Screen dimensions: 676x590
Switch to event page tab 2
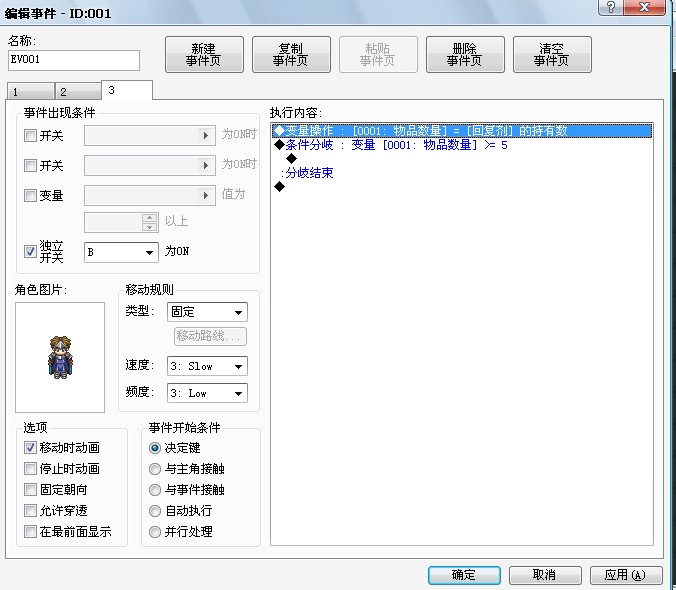coord(78,91)
